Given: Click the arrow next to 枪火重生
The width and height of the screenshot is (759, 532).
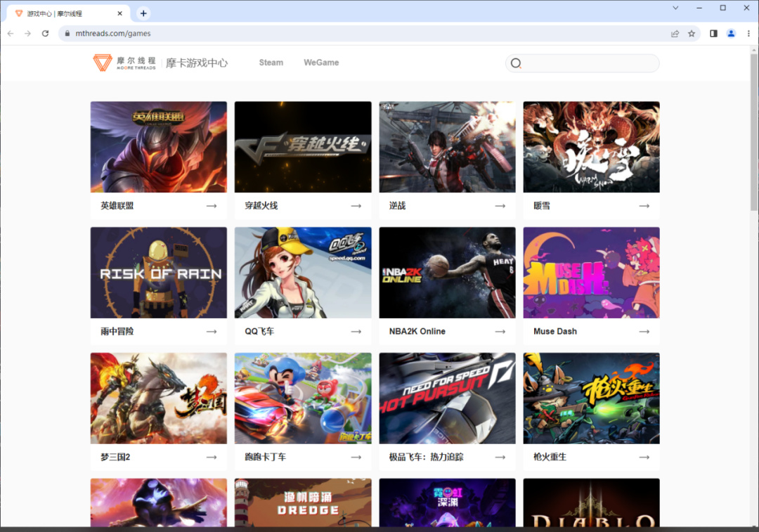Looking at the screenshot, I should (644, 457).
